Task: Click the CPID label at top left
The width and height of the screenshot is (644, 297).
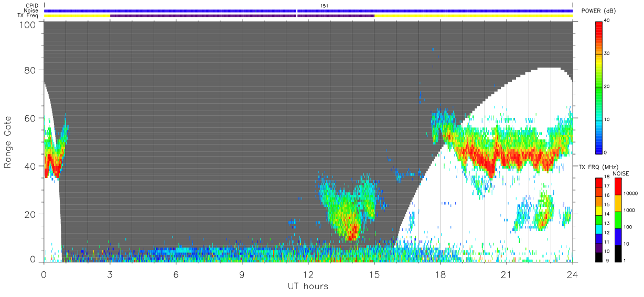Action: (31, 5)
